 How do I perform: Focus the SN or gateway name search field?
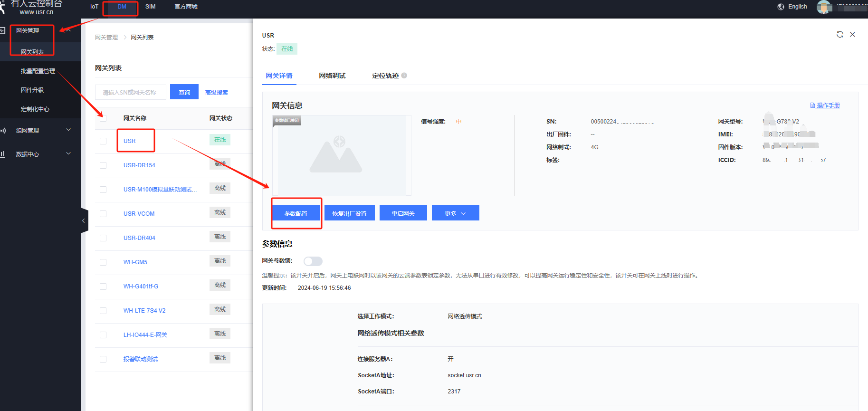131,92
